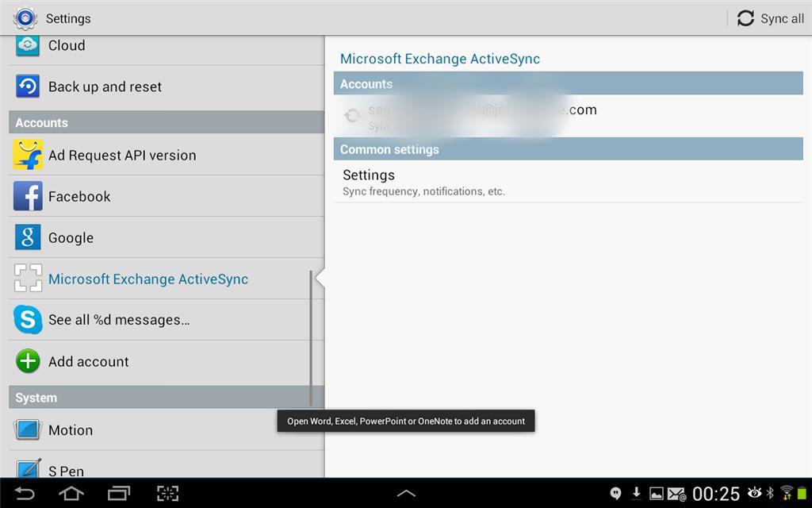812x508 pixels.
Task: Open the Cloud icon entry
Action: click(28, 45)
